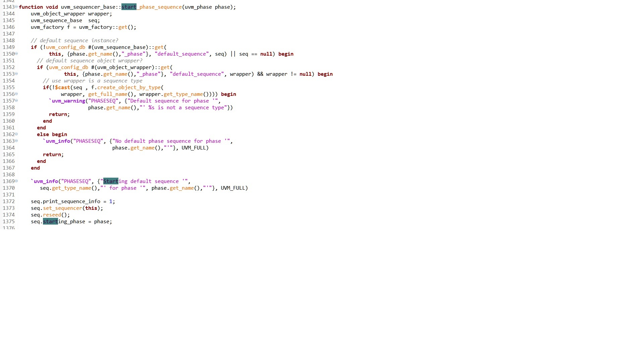Click the uvm_config_db identifier on line 1349
644x362 pixels.
66,47
